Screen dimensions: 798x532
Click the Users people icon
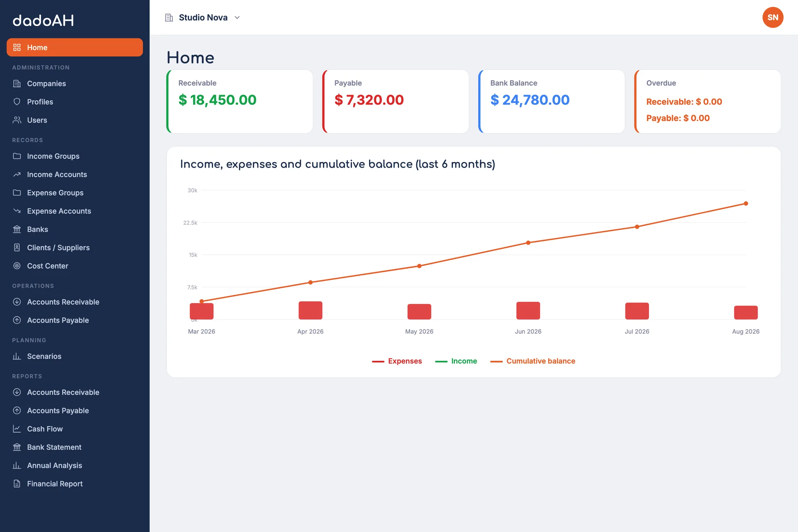17,120
